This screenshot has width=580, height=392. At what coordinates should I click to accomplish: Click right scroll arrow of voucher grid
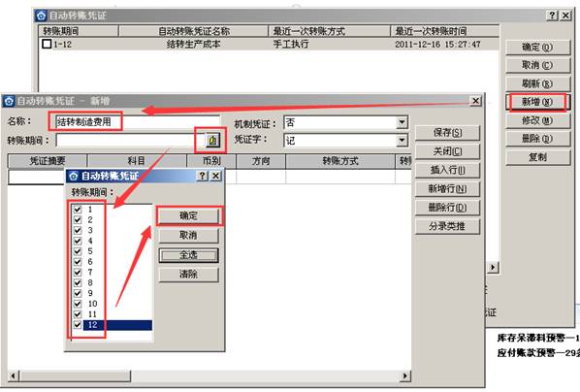point(405,376)
